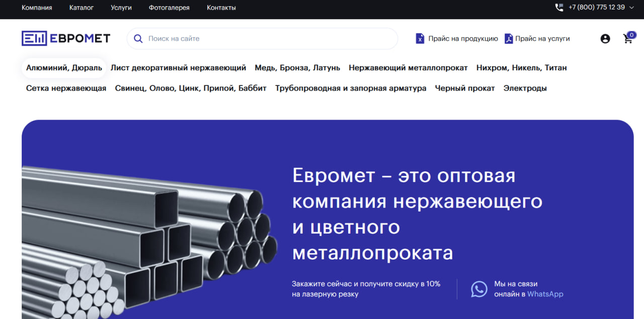Open the Контакты page
The height and width of the screenshot is (319, 644).
(221, 8)
